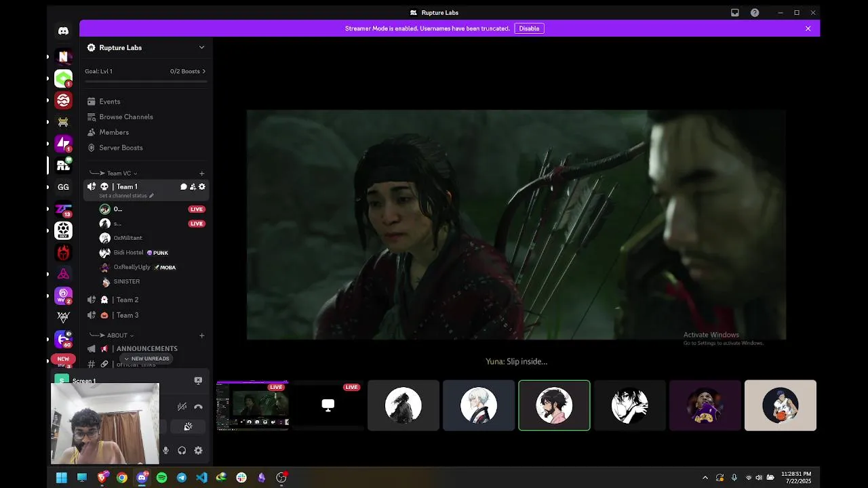Open server icon with 60 badge
This screenshot has width=868, height=488.
click(63, 339)
